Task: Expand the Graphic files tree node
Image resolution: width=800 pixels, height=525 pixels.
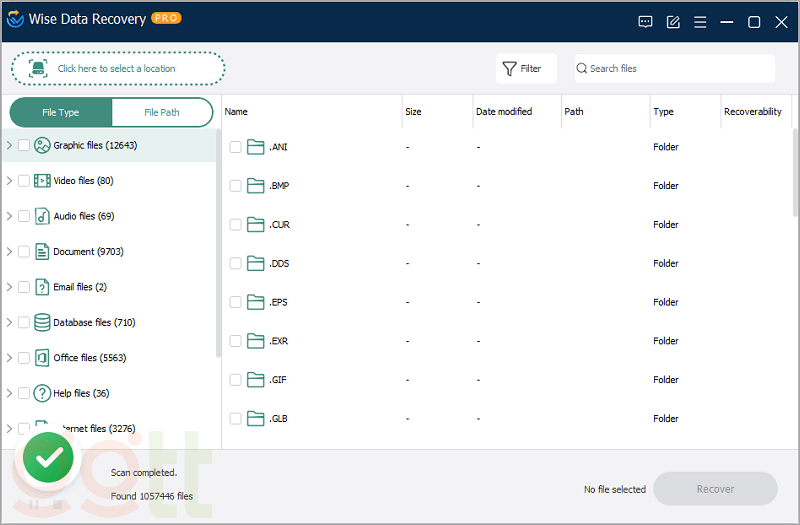Action: click(9, 145)
